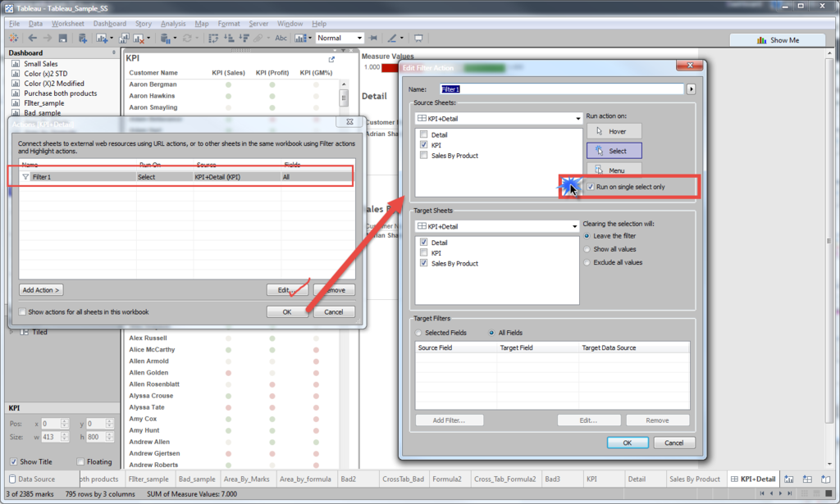Click the New Story tab icon at bottom
The height and width of the screenshot is (504, 840).
pos(825,479)
